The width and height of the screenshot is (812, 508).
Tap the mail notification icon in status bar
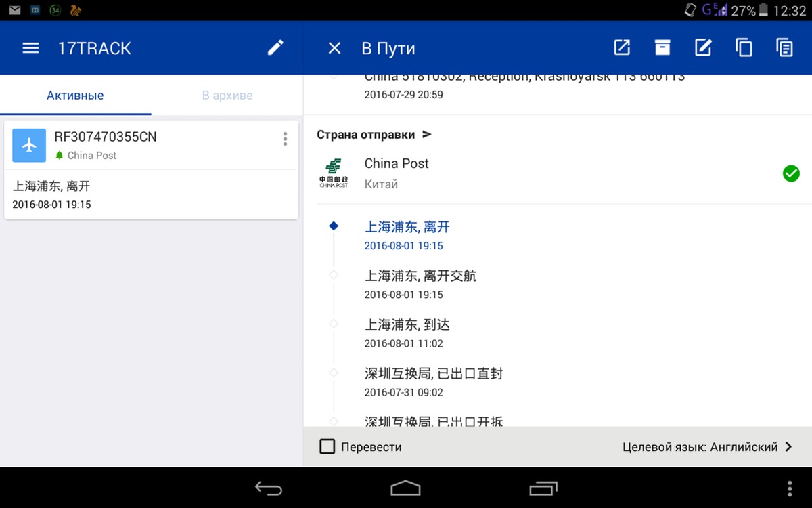pyautogui.click(x=14, y=9)
